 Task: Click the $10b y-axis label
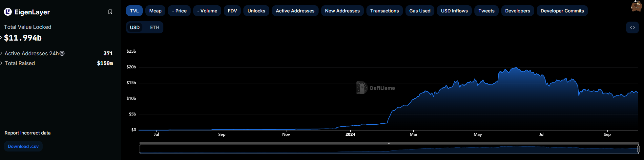(x=131, y=98)
